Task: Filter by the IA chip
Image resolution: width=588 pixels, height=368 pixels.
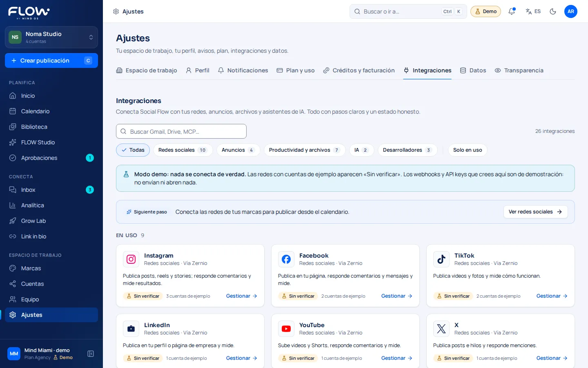Action: [361, 150]
